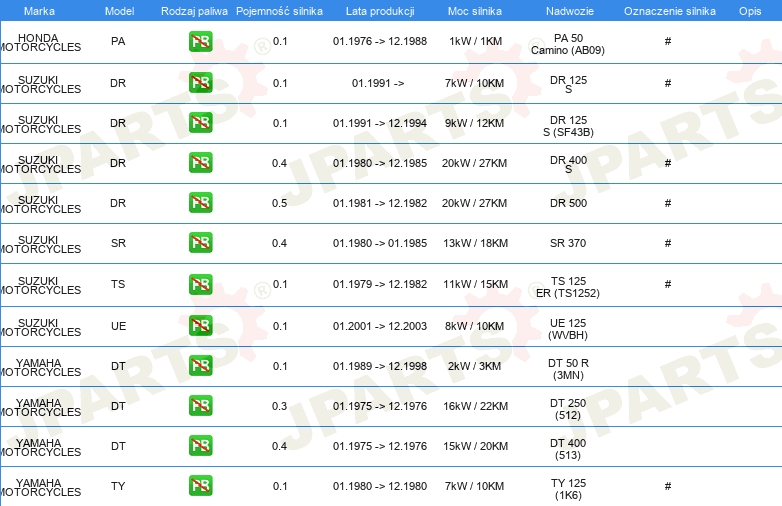
Task: Click the 01.1979 -> 12.1982 date cell
Action: [x=380, y=284]
